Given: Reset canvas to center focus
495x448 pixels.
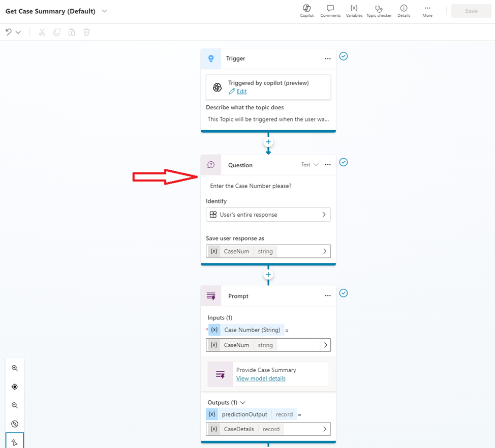Looking at the screenshot, I should (x=15, y=386).
